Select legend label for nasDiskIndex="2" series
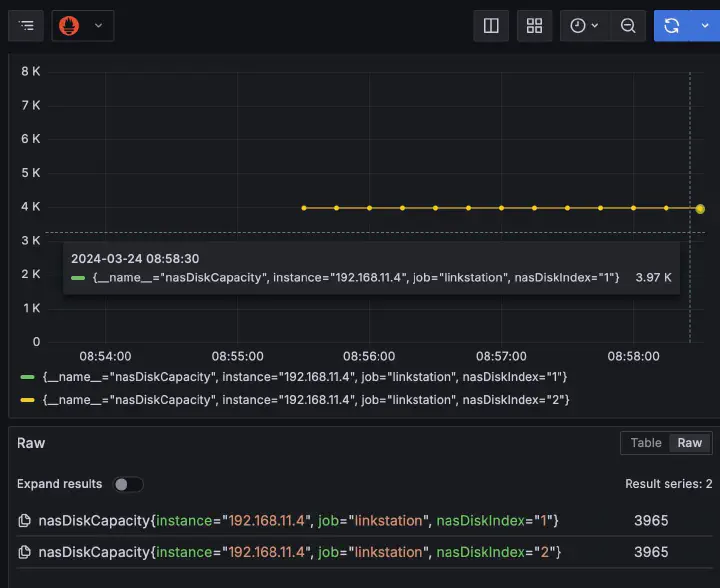Screen dimensions: 720x588 coord(306,400)
